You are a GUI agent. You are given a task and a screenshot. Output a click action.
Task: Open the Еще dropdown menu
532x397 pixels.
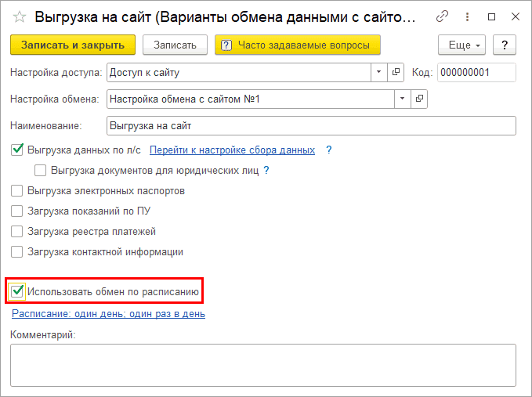point(461,45)
